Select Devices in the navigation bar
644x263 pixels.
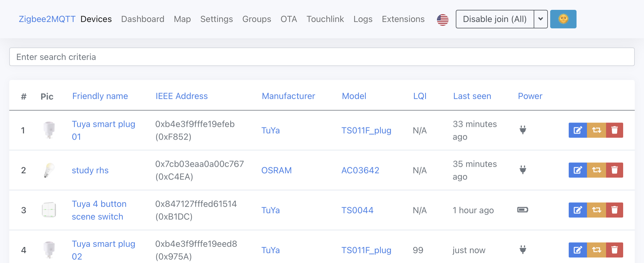pyautogui.click(x=96, y=19)
